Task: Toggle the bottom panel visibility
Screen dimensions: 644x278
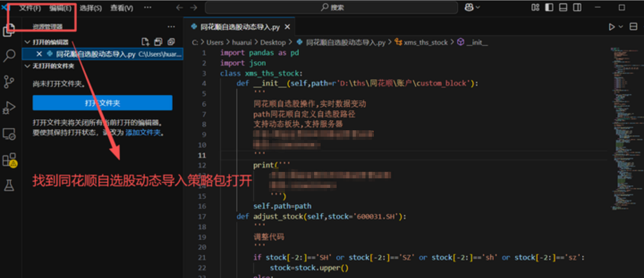Action: [x=563, y=8]
